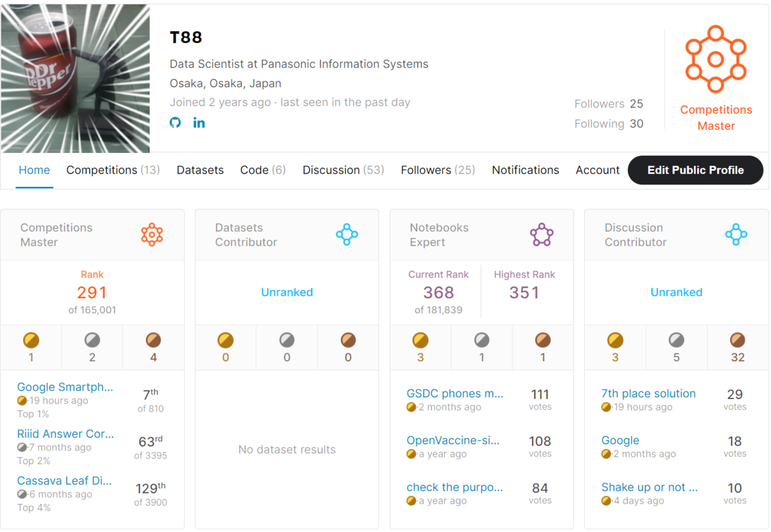
Task: Click the Unranked text in Discussion card
Action: tap(677, 292)
